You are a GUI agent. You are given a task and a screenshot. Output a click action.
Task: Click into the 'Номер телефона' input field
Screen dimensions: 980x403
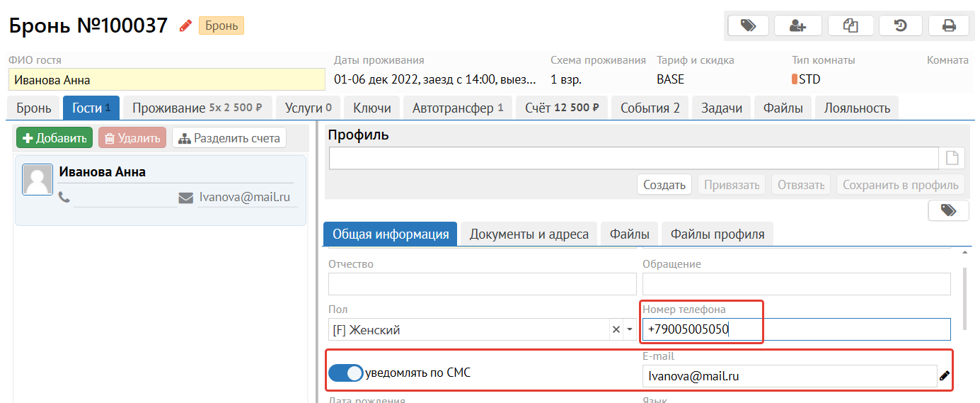(796, 329)
